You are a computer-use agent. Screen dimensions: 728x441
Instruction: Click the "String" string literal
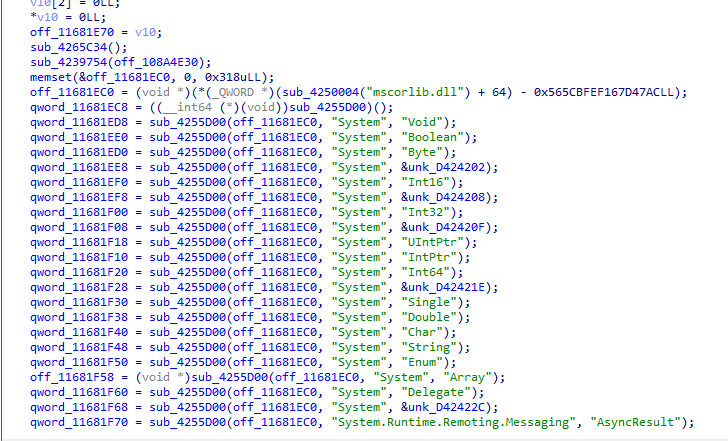click(429, 347)
